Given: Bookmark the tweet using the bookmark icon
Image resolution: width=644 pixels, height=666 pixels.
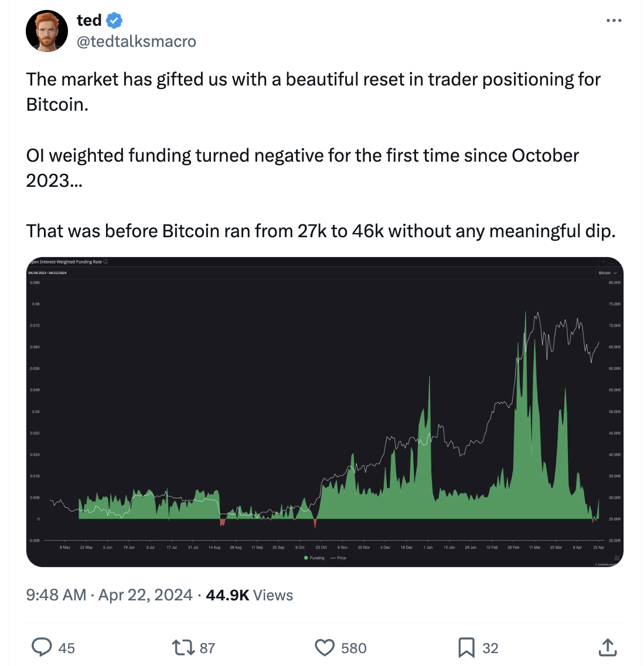Looking at the screenshot, I should pos(466,648).
